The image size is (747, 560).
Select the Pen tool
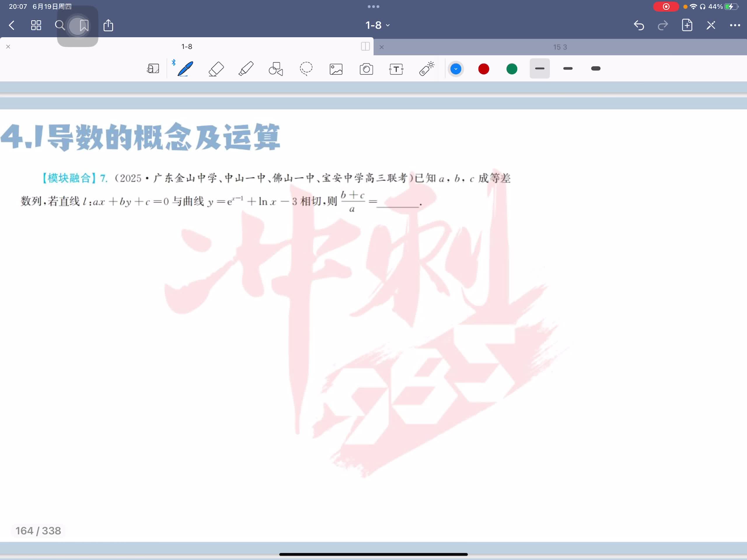coord(185,69)
